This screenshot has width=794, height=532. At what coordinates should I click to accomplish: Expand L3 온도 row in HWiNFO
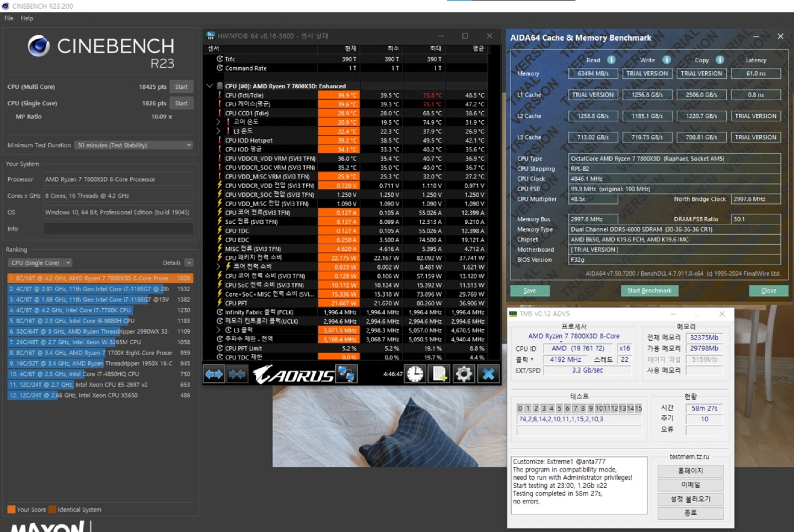pos(218,131)
